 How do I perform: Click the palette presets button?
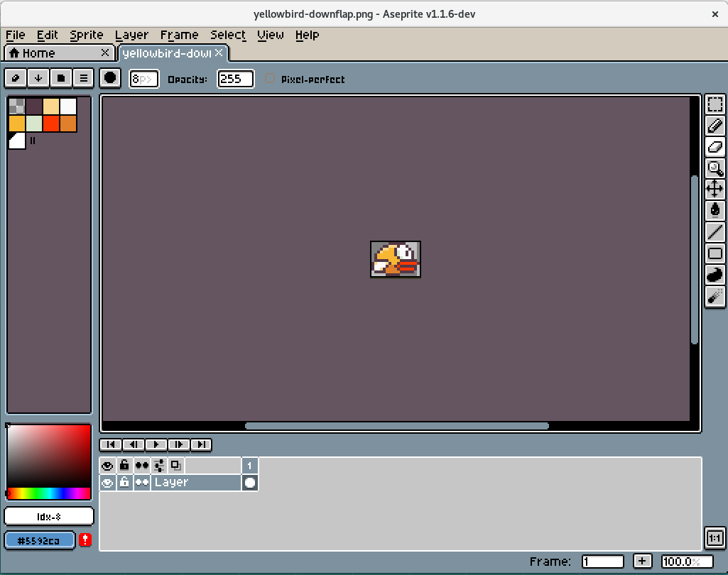click(61, 78)
